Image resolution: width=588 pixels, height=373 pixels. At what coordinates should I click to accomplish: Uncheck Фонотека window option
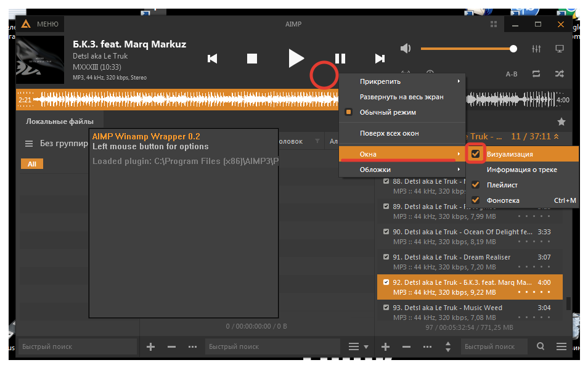[x=475, y=200]
